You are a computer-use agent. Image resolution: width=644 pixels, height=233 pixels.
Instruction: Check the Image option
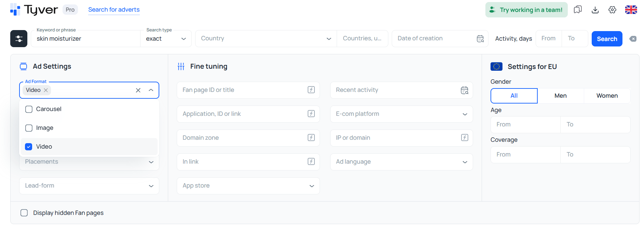click(29, 128)
